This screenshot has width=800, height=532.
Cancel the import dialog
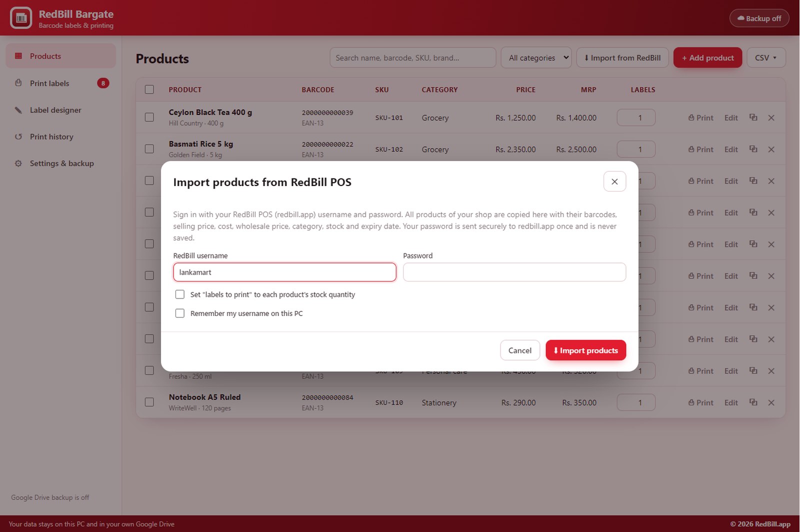coord(520,350)
